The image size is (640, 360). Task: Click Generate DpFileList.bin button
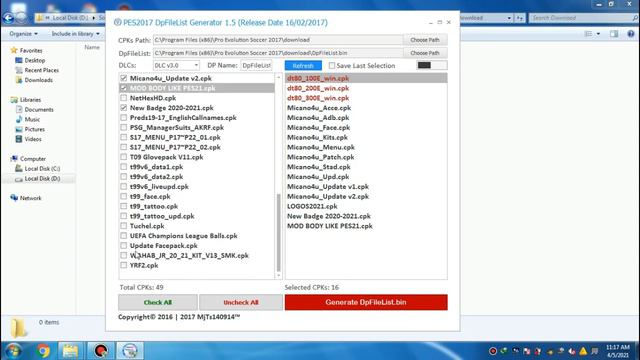point(366,302)
